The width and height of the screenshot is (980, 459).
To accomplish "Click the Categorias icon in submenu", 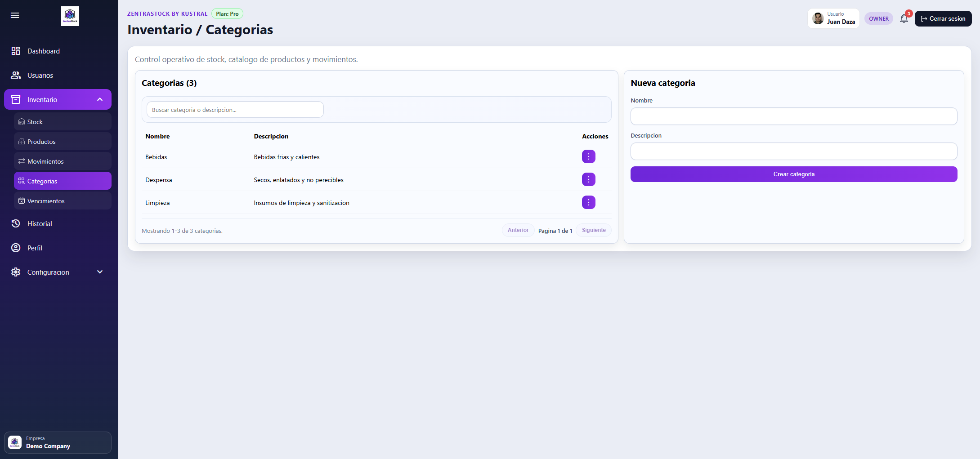I will (22, 181).
